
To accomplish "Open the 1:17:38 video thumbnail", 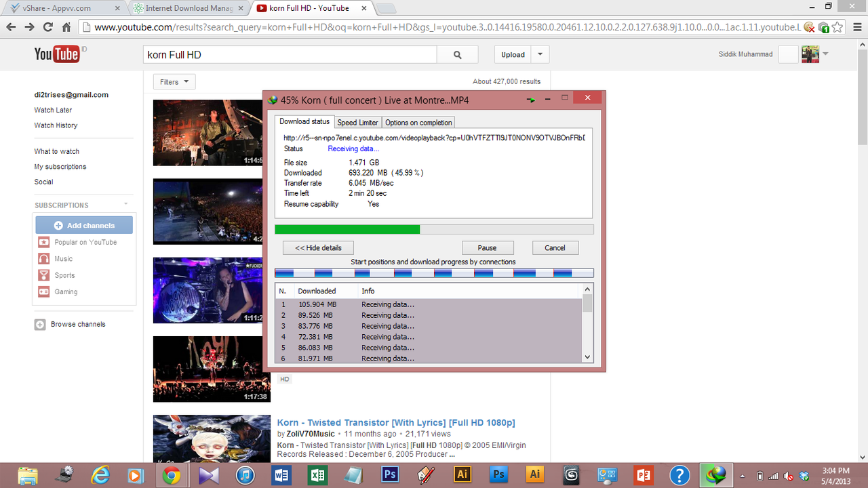I will point(212,369).
